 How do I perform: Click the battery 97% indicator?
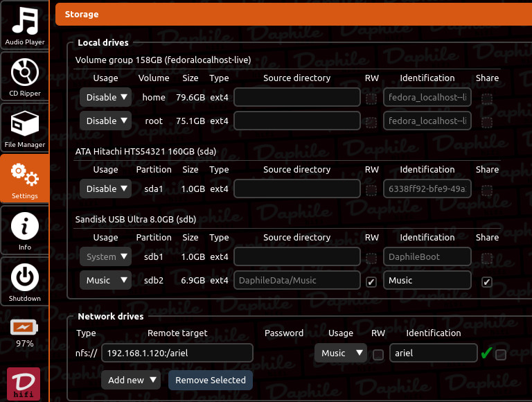tap(24, 333)
